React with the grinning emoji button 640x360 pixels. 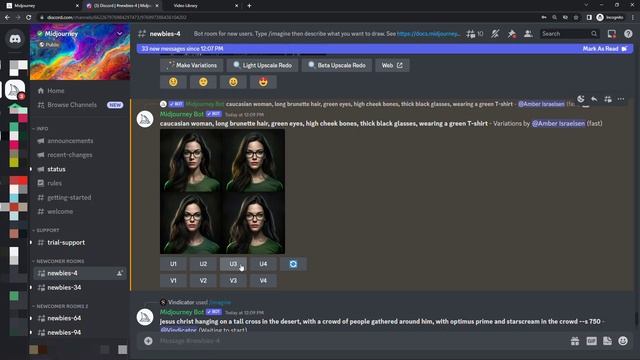[x=233, y=82]
